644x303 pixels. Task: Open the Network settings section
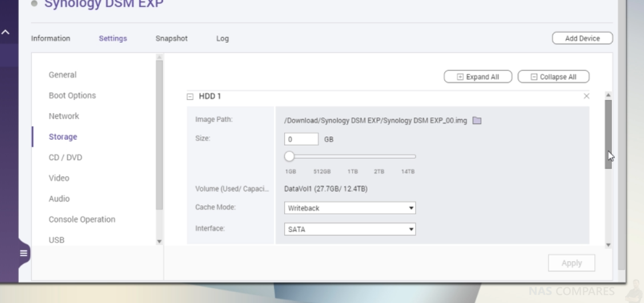point(64,116)
